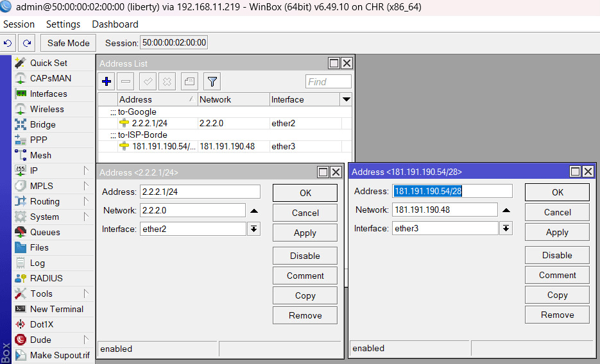The width and height of the screenshot is (600, 364).
Task: Expand the Tools submenu
Action: coord(86,294)
